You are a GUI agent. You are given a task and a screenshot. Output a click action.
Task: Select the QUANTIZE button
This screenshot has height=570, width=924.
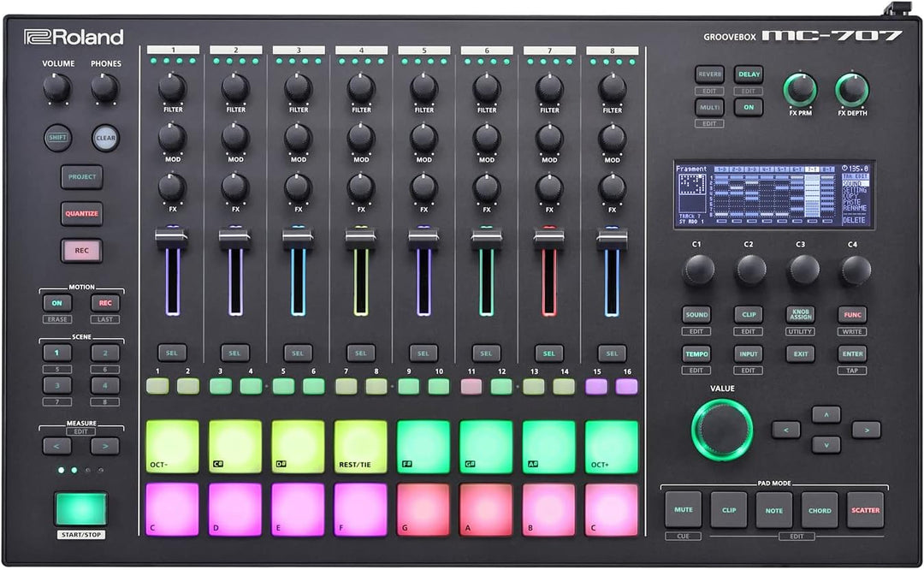pyautogui.click(x=82, y=213)
